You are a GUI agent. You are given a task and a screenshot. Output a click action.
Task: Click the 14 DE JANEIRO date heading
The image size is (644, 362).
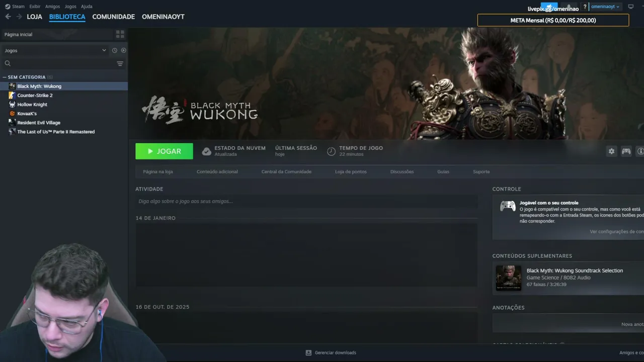[155, 218]
